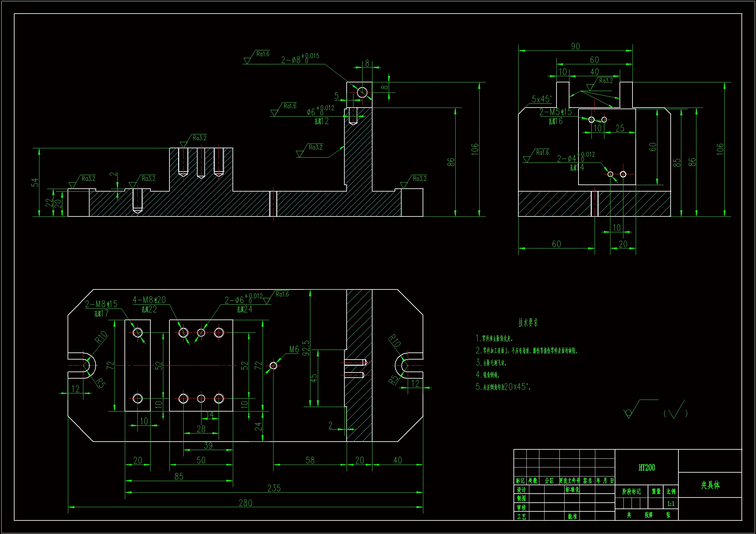Image resolution: width=756 pixels, height=534 pixels.
Task: Click the 235 dimension text
Action: (274, 488)
